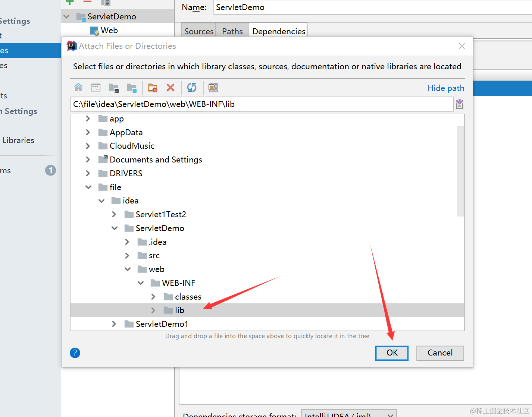Collapse the ServletDemo folder in file tree
This screenshot has height=417, width=532.
(x=115, y=228)
